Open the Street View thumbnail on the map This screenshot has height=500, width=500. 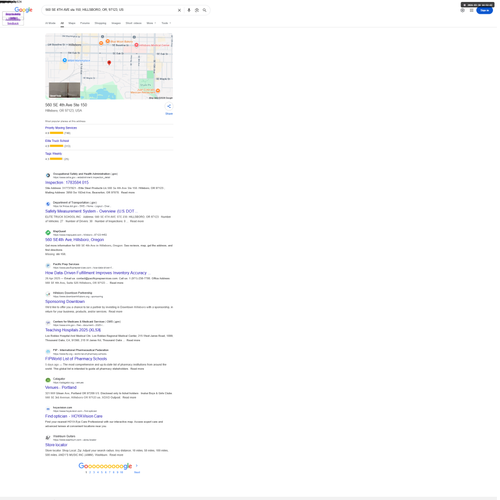pyautogui.click(x=65, y=90)
